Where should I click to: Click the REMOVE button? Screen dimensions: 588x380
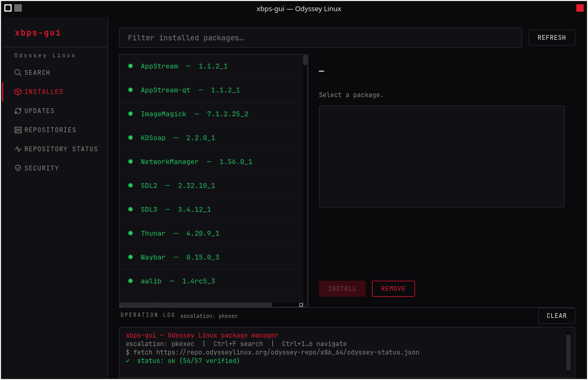393,289
